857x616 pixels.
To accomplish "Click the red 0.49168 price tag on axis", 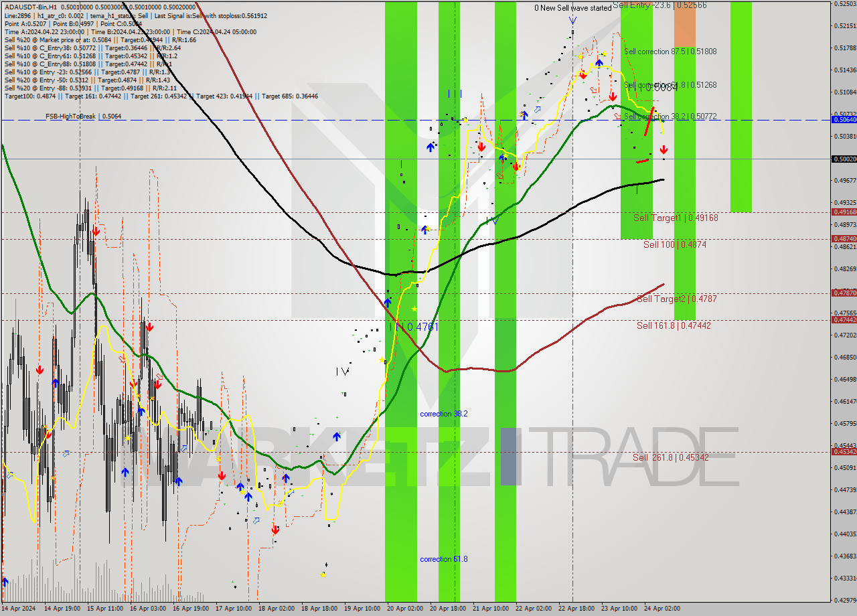I will [x=843, y=212].
